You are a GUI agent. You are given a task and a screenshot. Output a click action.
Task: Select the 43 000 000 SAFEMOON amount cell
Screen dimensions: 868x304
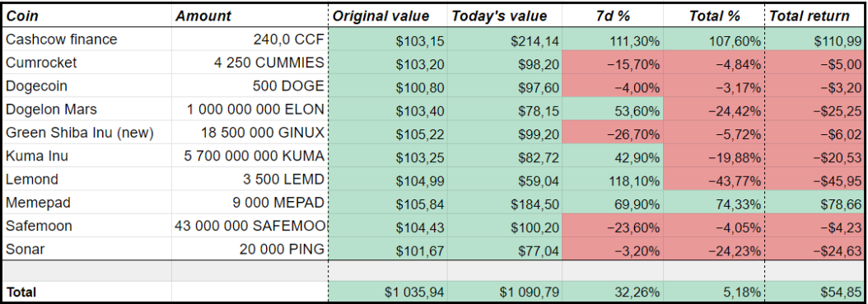click(250, 226)
